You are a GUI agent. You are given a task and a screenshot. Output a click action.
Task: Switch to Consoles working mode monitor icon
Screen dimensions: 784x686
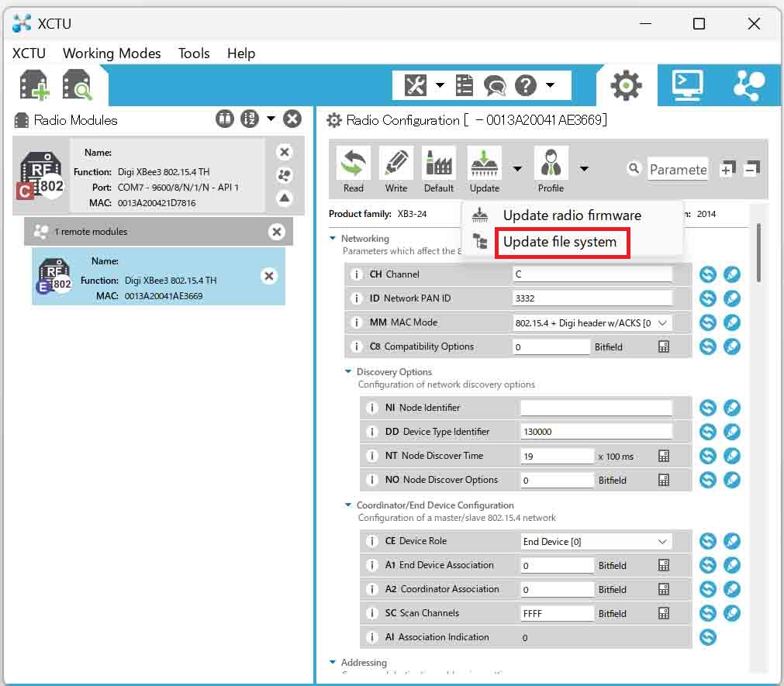point(688,85)
